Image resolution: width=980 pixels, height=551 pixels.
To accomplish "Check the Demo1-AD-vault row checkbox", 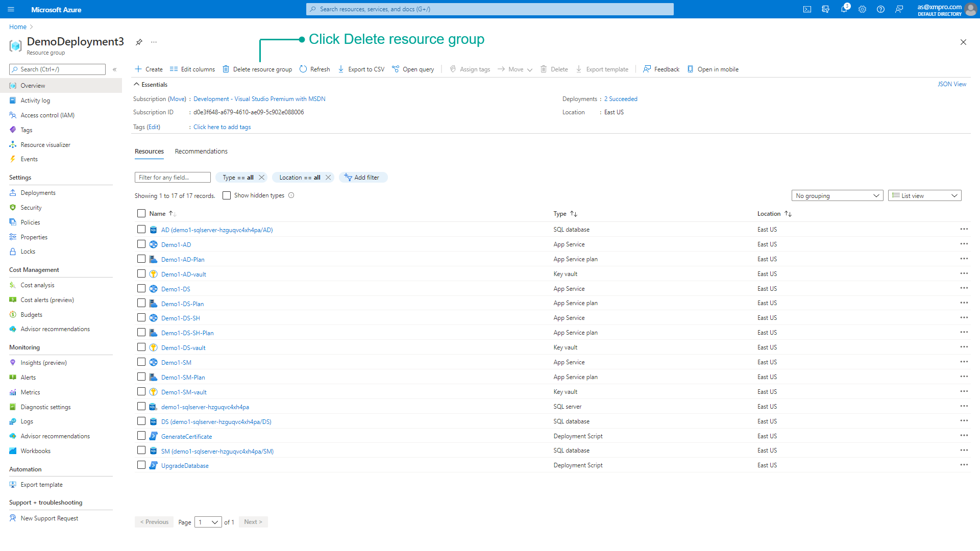I will point(141,274).
